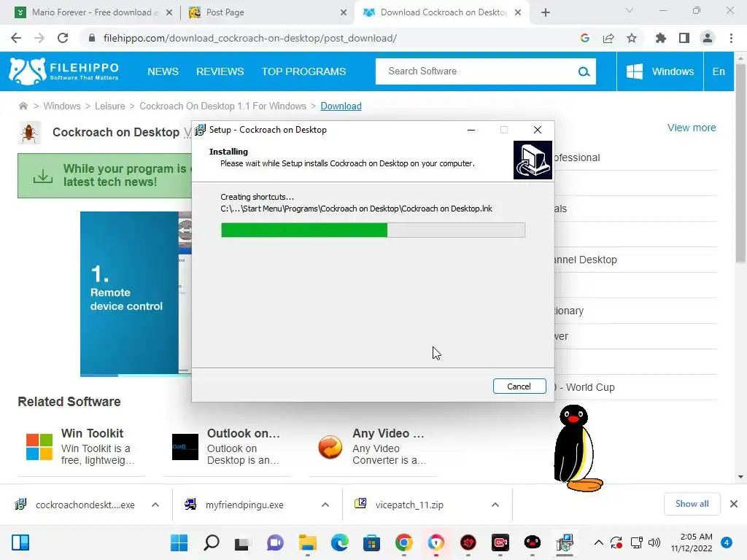Open File Explorer from taskbar
747x560 pixels.
(x=307, y=542)
